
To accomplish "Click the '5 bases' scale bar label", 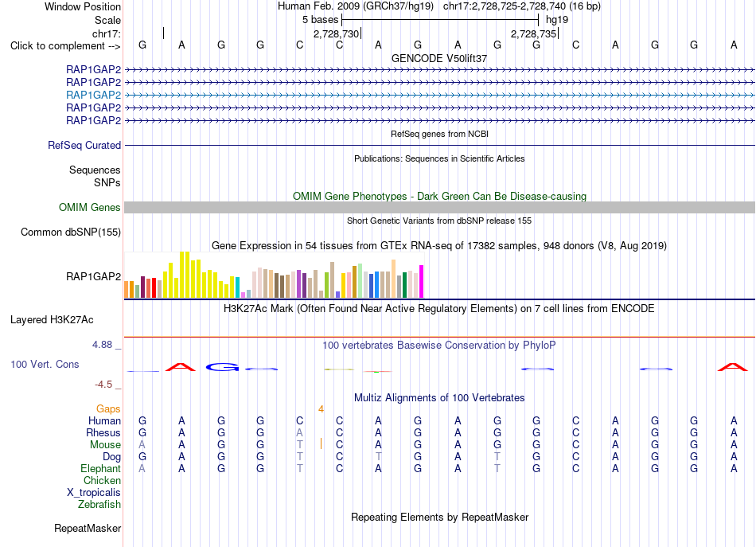I will (x=320, y=20).
